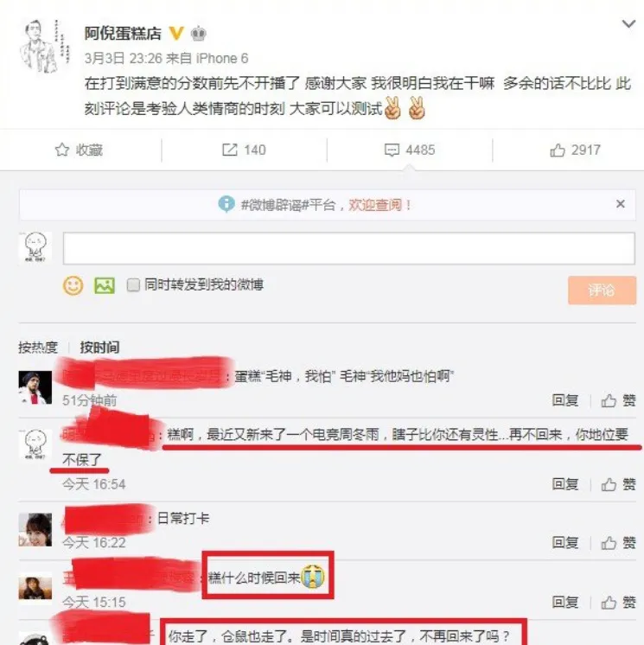Open 阿倪蛋糕店 profile avatar

44,46
